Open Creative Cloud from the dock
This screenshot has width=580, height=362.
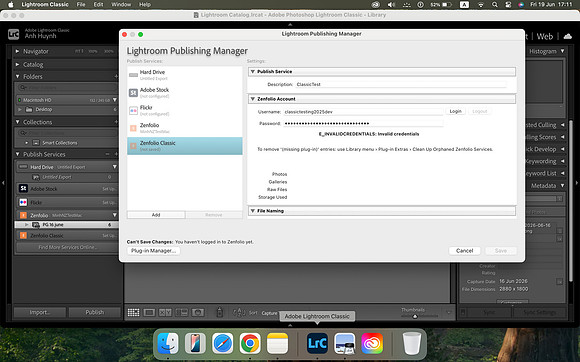point(372,343)
